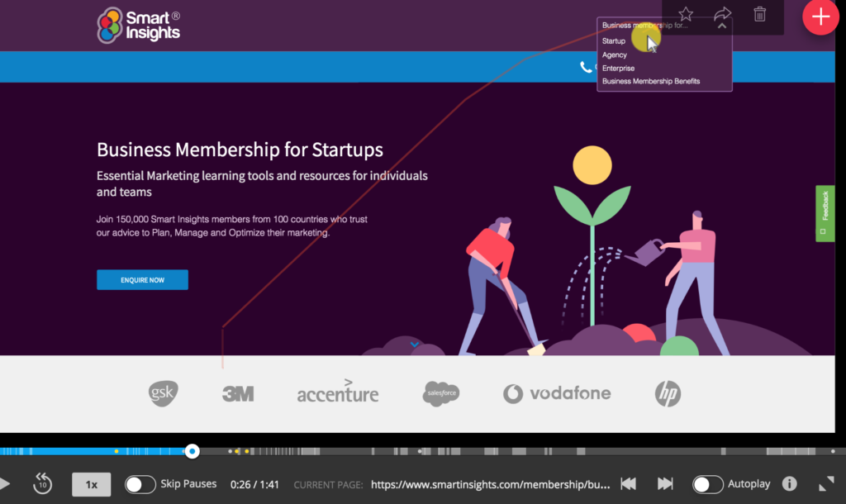This screenshot has height=504, width=846.
Task: Choose Agency in the dropdown menu
Action: tap(615, 55)
